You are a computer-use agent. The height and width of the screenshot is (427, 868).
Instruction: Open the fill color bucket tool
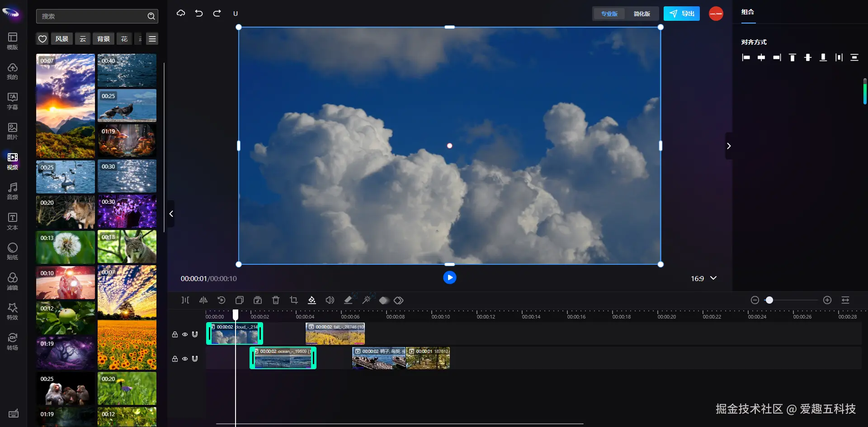pyautogui.click(x=312, y=300)
